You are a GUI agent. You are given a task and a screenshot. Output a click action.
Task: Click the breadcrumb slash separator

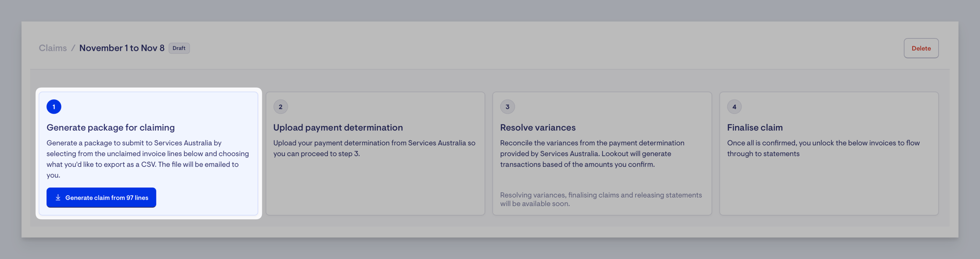point(73,48)
